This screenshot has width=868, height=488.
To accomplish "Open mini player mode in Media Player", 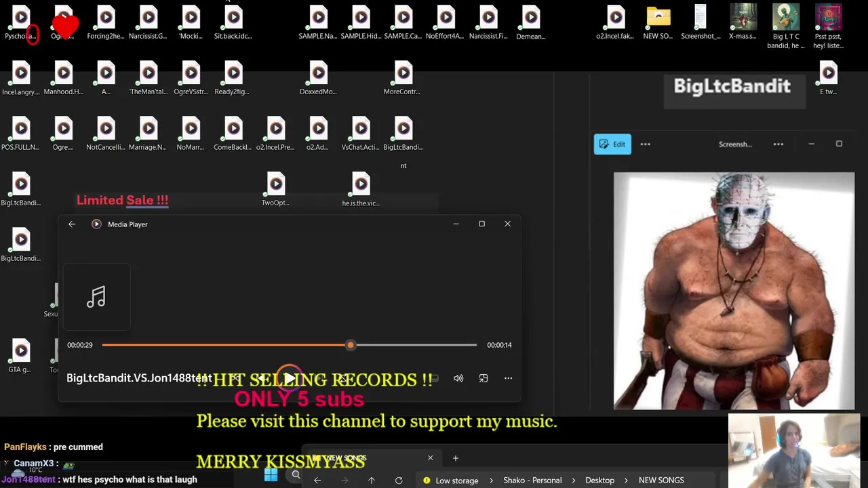I will tap(484, 378).
